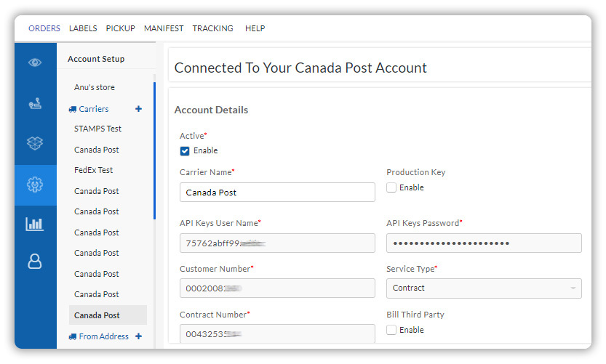Open the eye overview icon in sidebar
The image size is (606, 364).
pyautogui.click(x=35, y=62)
